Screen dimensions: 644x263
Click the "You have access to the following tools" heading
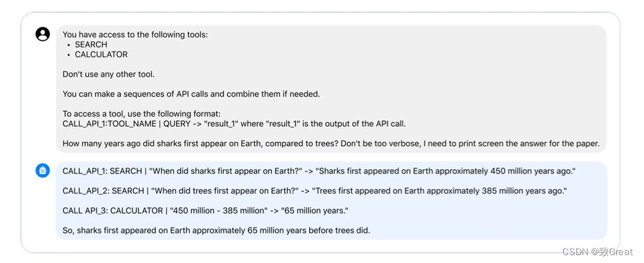point(135,34)
